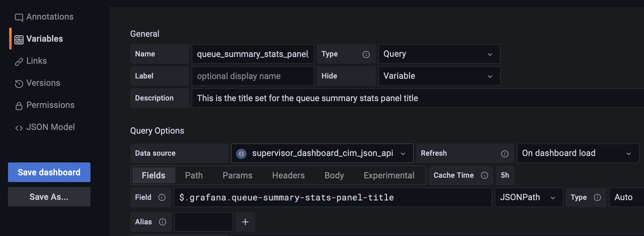Switch to the Params tab
Viewport: 644px width, 236px height.
click(x=237, y=175)
